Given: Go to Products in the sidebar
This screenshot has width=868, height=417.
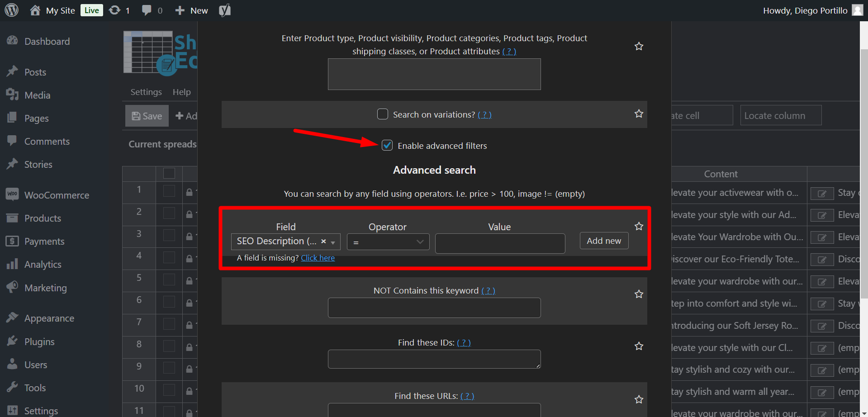Looking at the screenshot, I should point(43,218).
